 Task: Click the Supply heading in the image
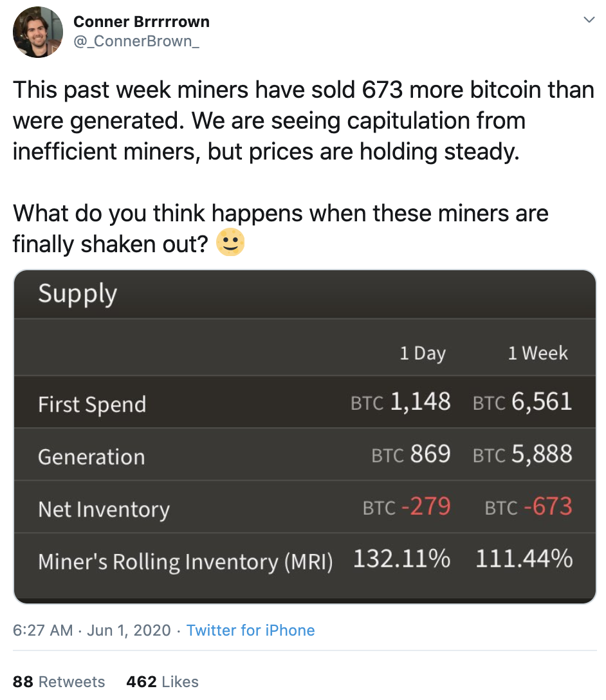coord(78,293)
